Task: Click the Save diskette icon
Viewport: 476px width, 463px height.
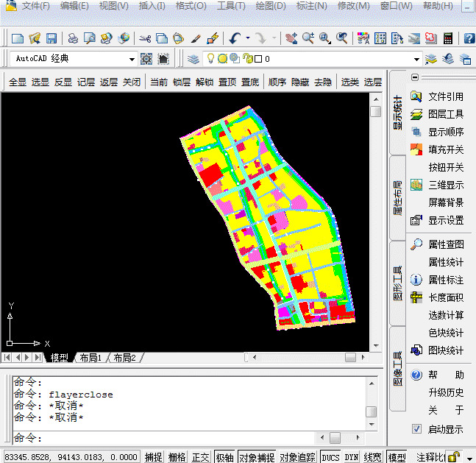Action: coord(51,38)
